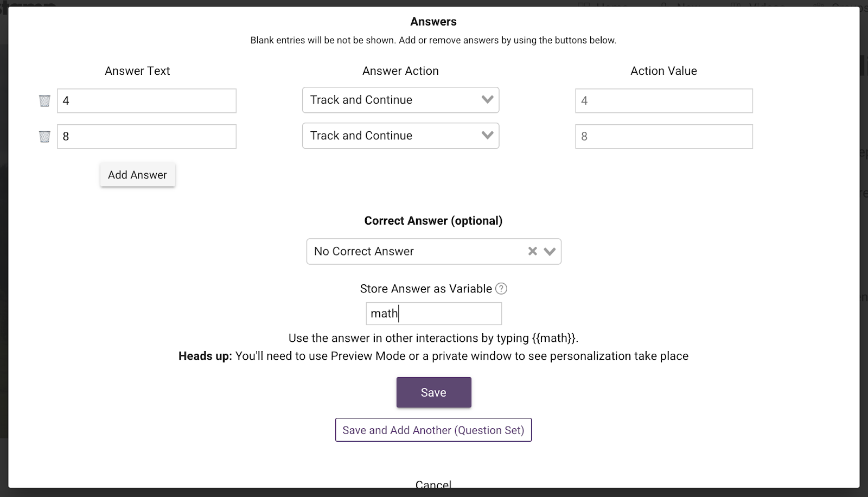The width and height of the screenshot is (868, 497).
Task: Click the purple Save button
Action: [433, 392]
